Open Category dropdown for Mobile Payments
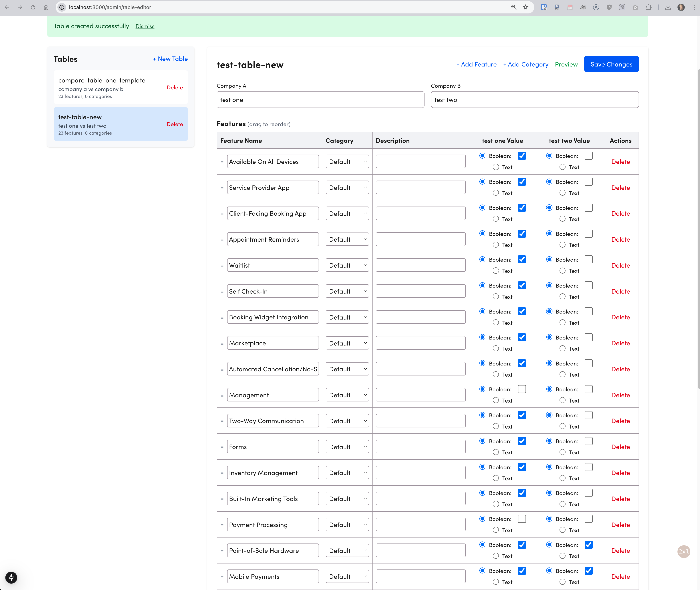Viewport: 700px width, 590px height. (x=347, y=576)
